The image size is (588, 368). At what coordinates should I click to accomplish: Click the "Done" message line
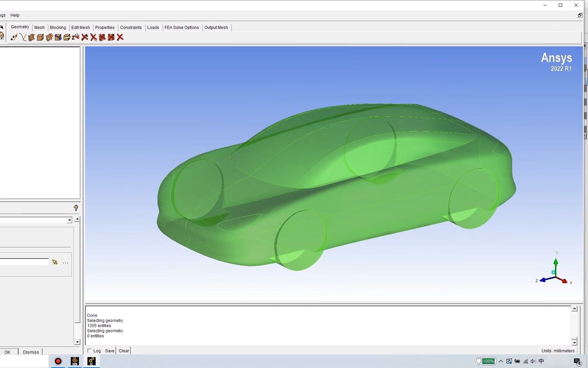point(92,316)
